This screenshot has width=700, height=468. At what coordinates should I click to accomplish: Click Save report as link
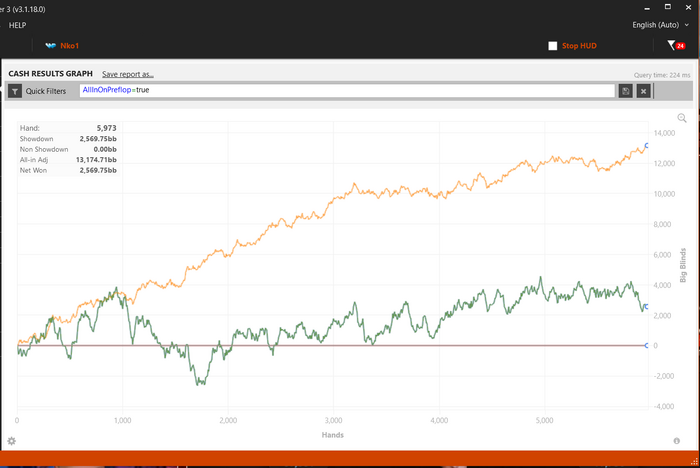[x=128, y=74]
